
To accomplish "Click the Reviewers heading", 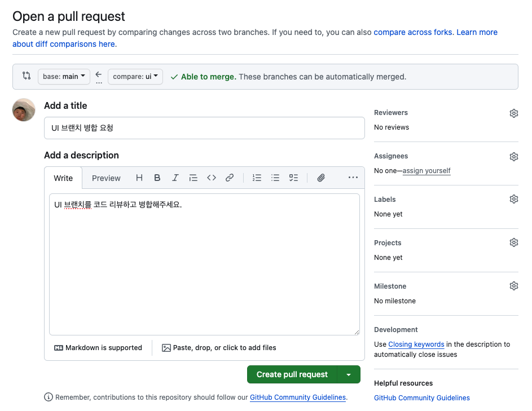I will [391, 113].
